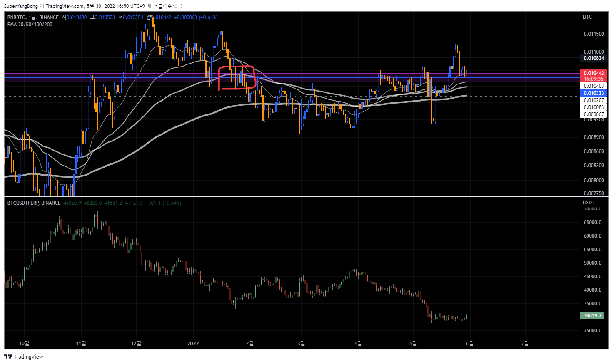The width and height of the screenshot is (613, 364).
Task: Click the green 30619.7 BTC price label
Action: tap(593, 316)
